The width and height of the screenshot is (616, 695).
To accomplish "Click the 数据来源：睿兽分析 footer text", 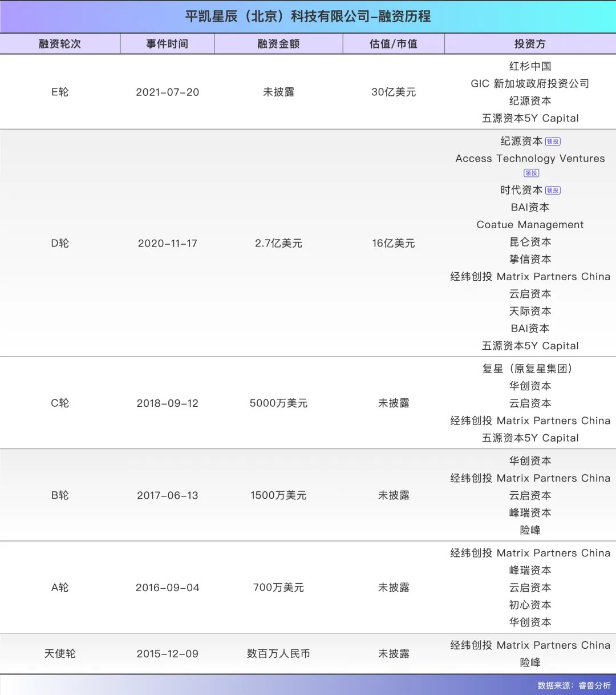I will (573, 685).
